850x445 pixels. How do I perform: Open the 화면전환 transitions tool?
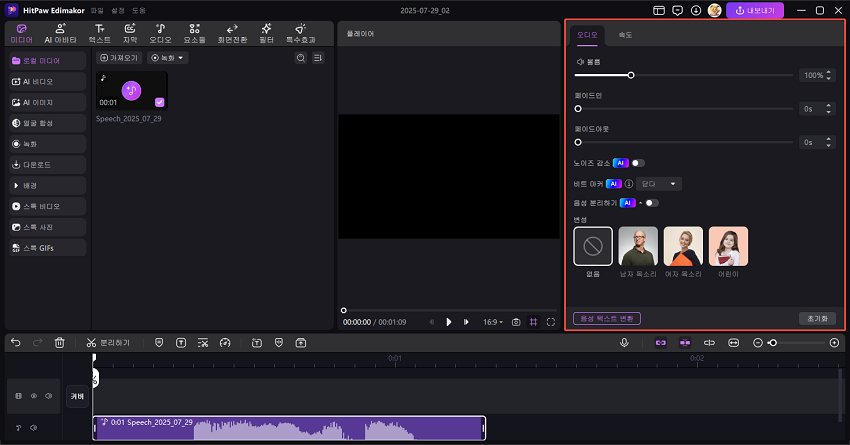click(232, 34)
